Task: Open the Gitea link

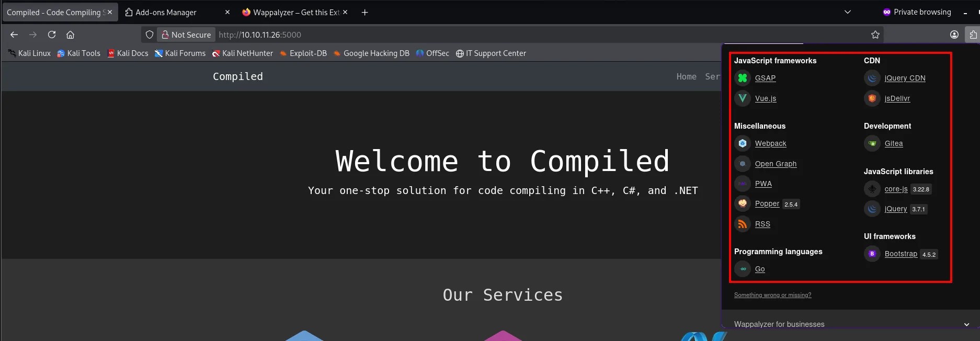Action: coord(894,143)
